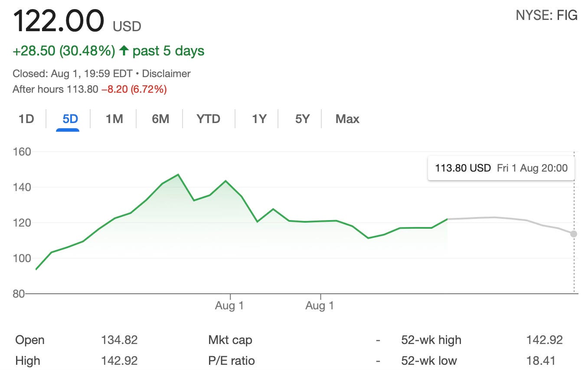The width and height of the screenshot is (588, 370).
Task: Click the chart endpoint marker dot
Action: 573,234
